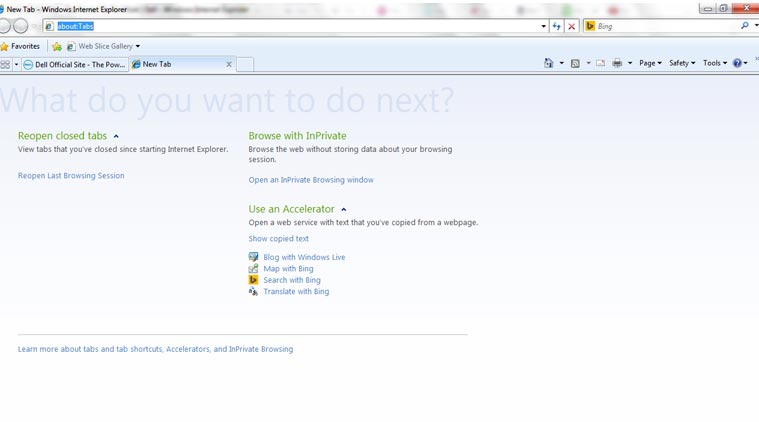This screenshot has width=759, height=422.
Task: Click the empty new tab button
Action: click(245, 64)
